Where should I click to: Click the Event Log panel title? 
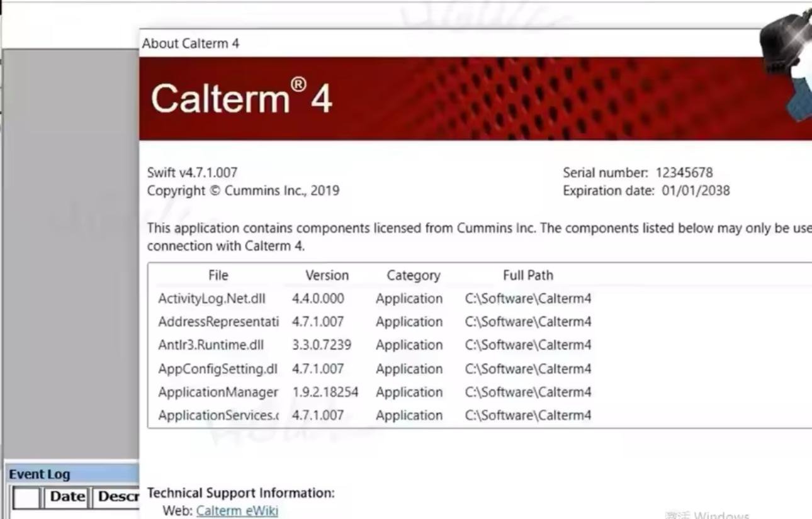click(x=40, y=474)
